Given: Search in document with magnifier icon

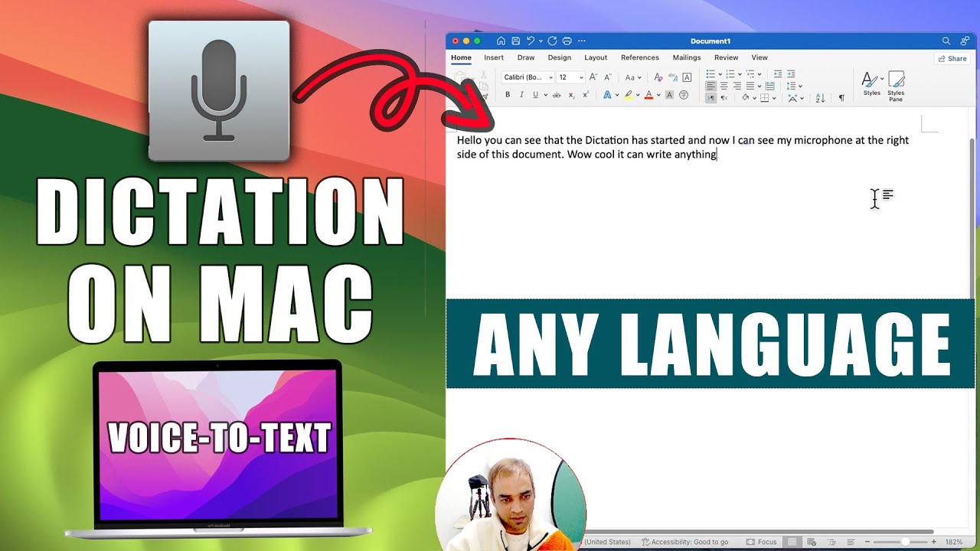Looking at the screenshot, I should point(946,41).
